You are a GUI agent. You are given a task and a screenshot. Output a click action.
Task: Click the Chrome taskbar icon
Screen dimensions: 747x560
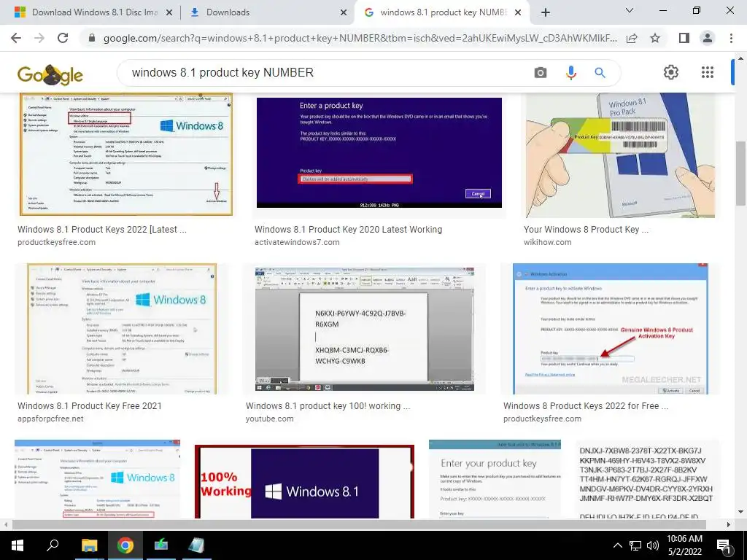125,545
